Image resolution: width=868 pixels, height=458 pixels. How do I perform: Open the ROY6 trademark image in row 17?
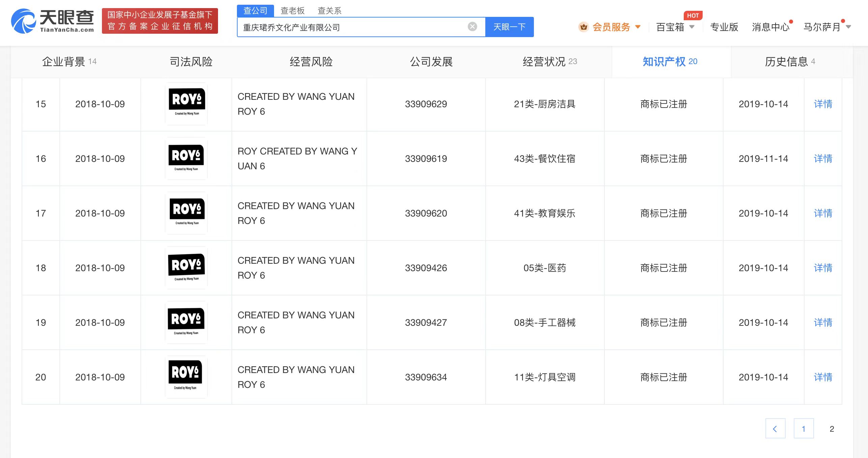pos(186,213)
